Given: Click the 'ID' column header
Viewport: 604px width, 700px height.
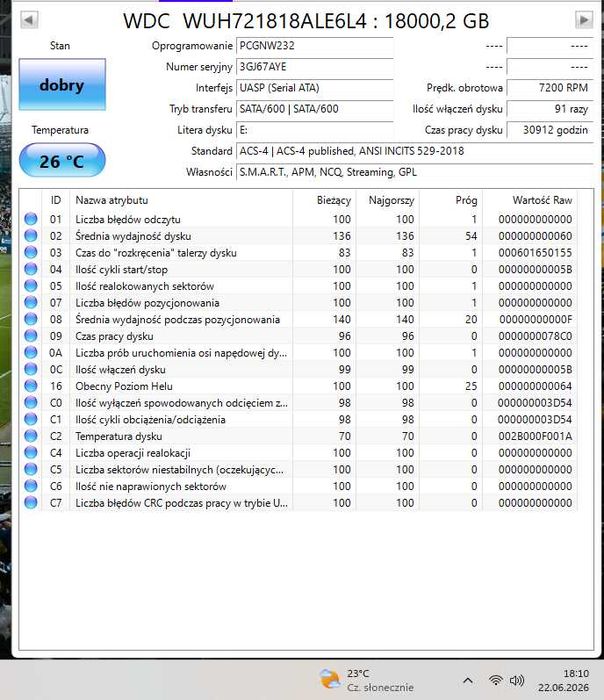Looking at the screenshot, I should pos(56,200).
